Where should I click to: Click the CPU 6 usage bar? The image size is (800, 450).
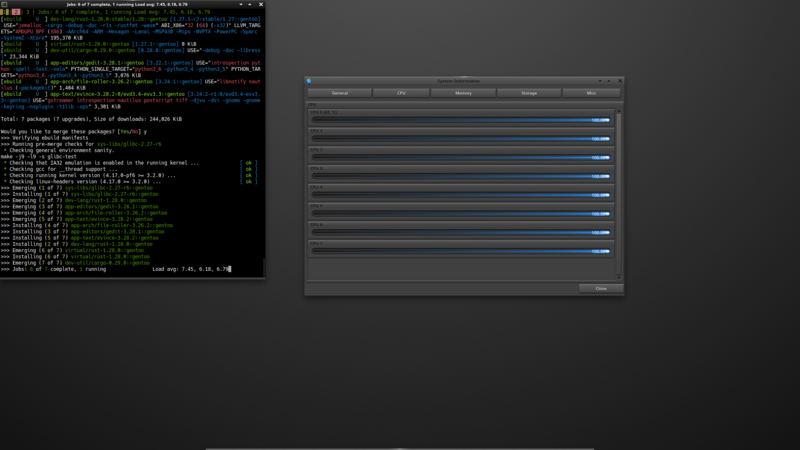point(461,233)
